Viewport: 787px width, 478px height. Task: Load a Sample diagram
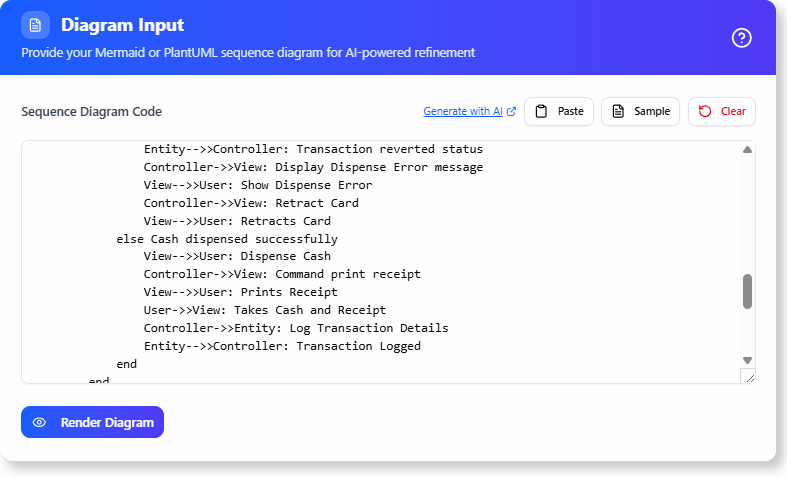(641, 111)
